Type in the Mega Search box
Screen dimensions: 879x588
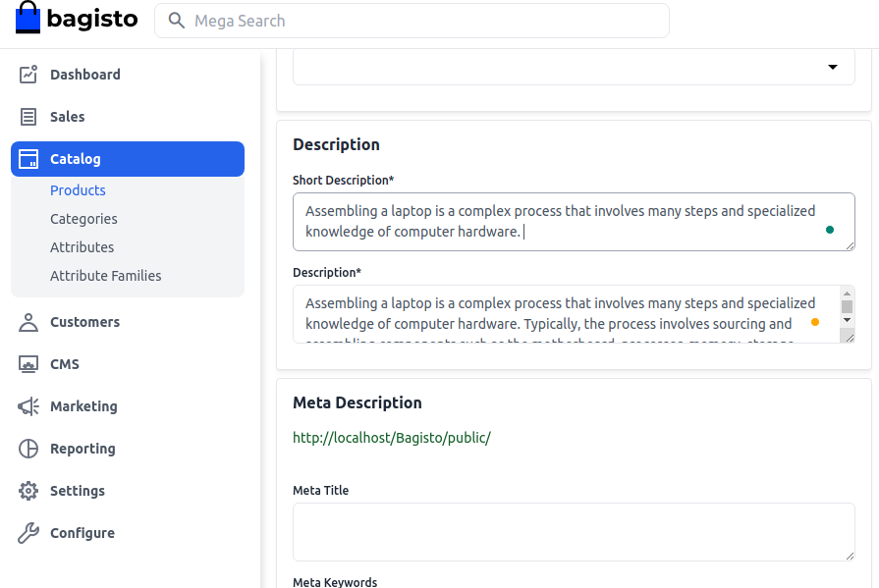pyautogui.click(x=422, y=21)
